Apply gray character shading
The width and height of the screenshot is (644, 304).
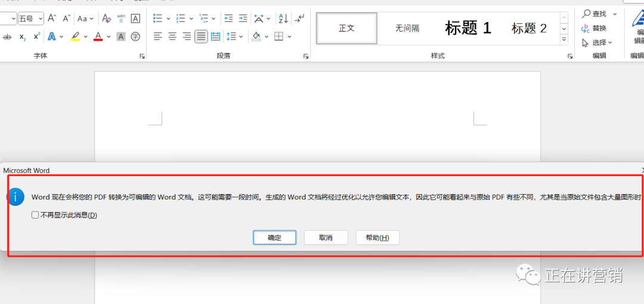[120, 36]
